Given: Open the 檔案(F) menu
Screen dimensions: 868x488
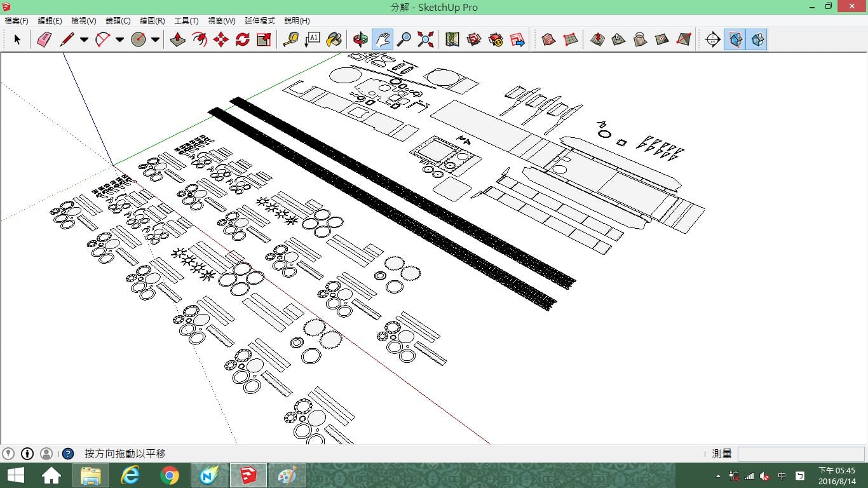Looking at the screenshot, I should (17, 21).
